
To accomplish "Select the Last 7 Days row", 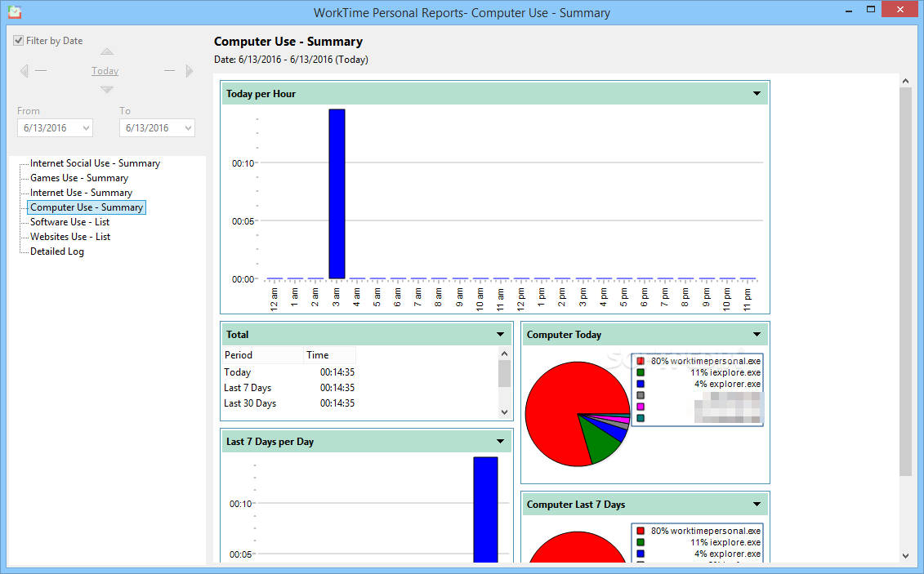I will click(x=289, y=388).
